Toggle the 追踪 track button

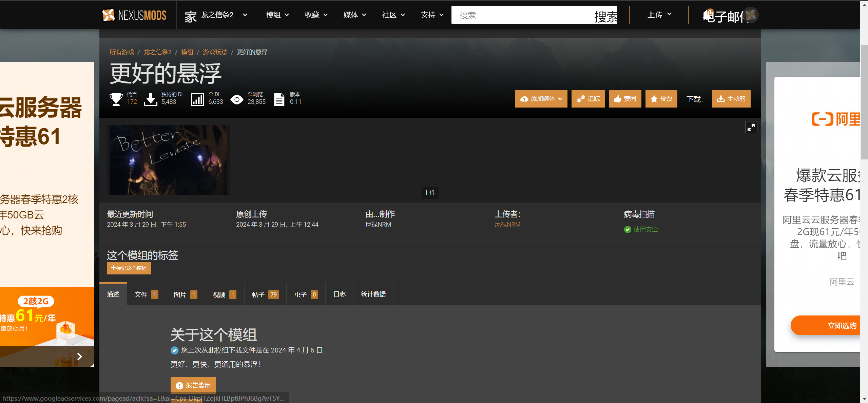click(x=588, y=99)
